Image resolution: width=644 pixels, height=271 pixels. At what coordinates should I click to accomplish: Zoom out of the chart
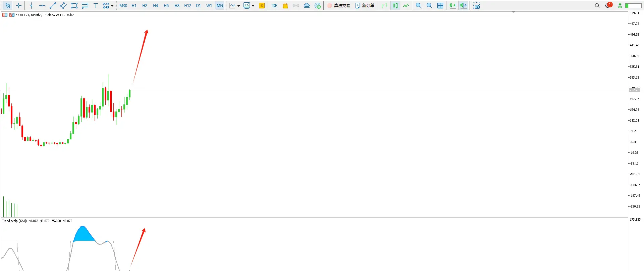429,5
